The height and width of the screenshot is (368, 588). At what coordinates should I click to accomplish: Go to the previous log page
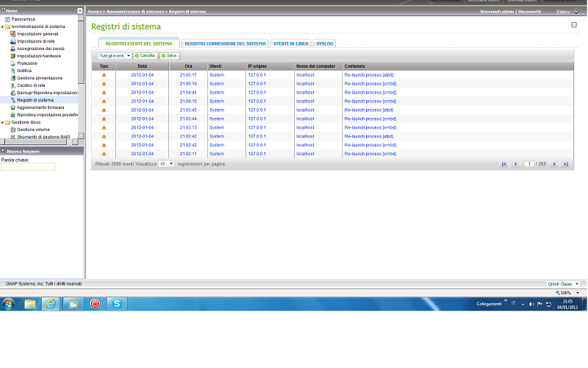[514, 164]
